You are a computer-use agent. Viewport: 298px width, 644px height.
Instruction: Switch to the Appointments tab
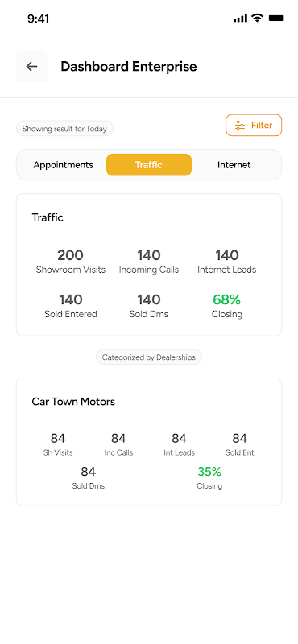tap(64, 165)
